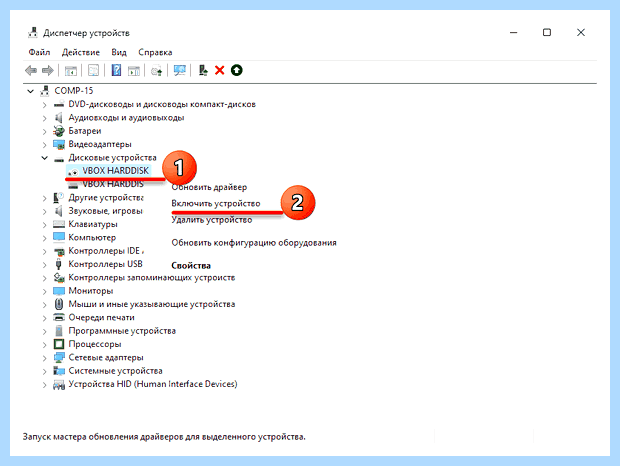Viewport: 620px width, 466px height.
Task: Choose Свойства in context menu
Action: coord(191,266)
